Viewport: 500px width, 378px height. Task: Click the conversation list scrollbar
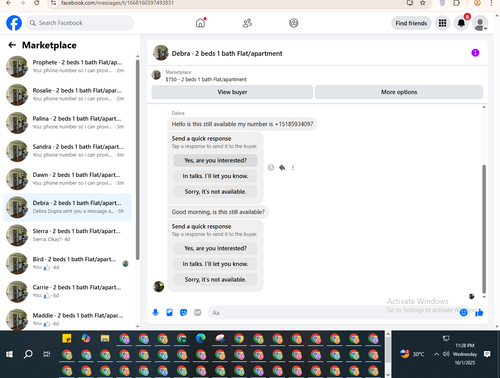(x=138, y=160)
